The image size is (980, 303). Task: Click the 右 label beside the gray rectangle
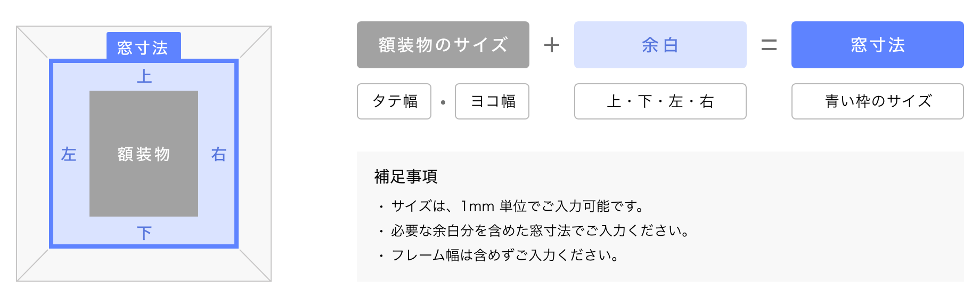coord(219,154)
